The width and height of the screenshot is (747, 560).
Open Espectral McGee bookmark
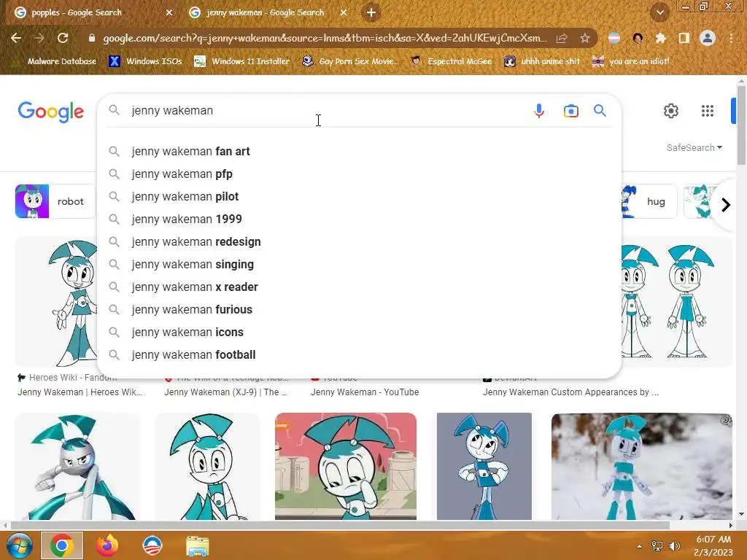point(452,61)
